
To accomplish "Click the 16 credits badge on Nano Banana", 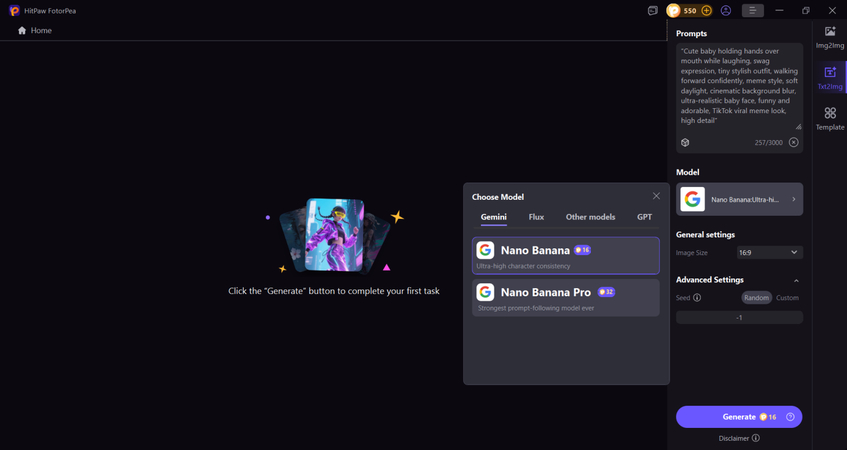I will pyautogui.click(x=582, y=250).
